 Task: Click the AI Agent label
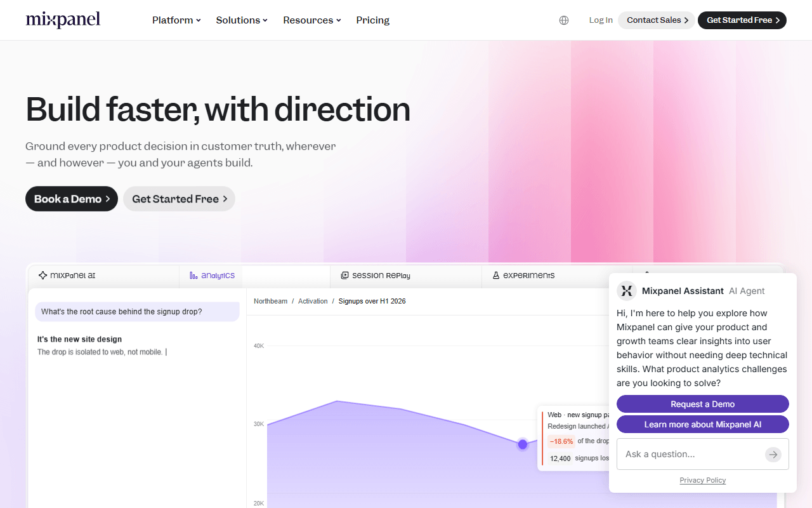click(x=747, y=291)
